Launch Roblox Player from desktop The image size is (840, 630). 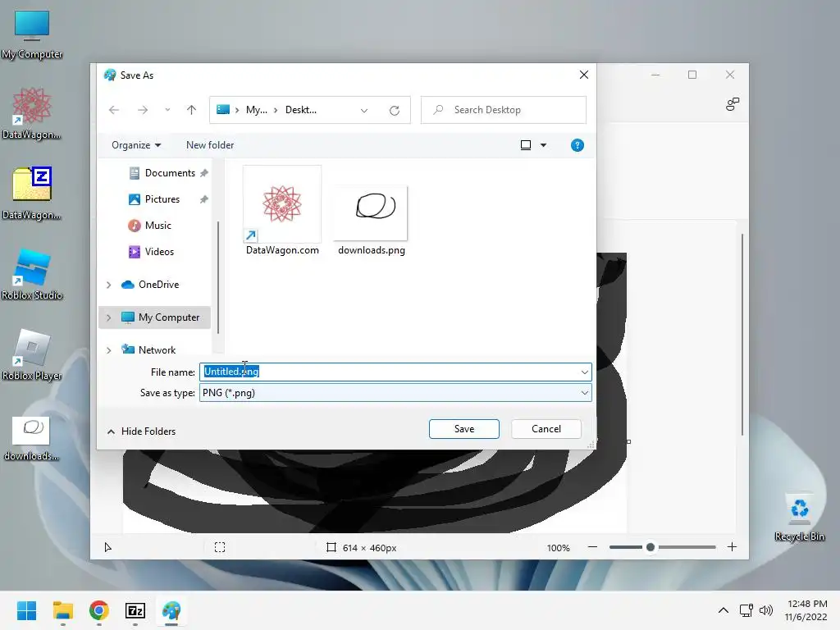pyautogui.click(x=32, y=354)
